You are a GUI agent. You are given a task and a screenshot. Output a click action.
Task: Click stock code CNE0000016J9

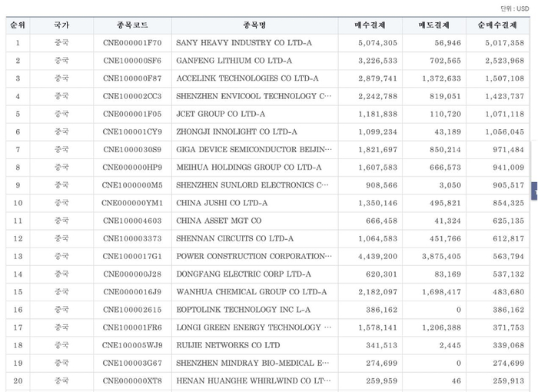(132, 292)
